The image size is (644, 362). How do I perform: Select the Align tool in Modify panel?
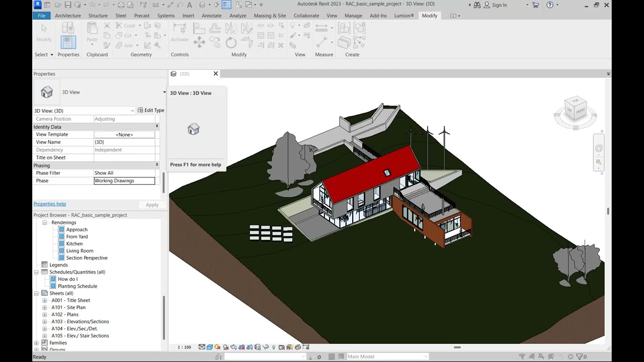tap(199, 28)
